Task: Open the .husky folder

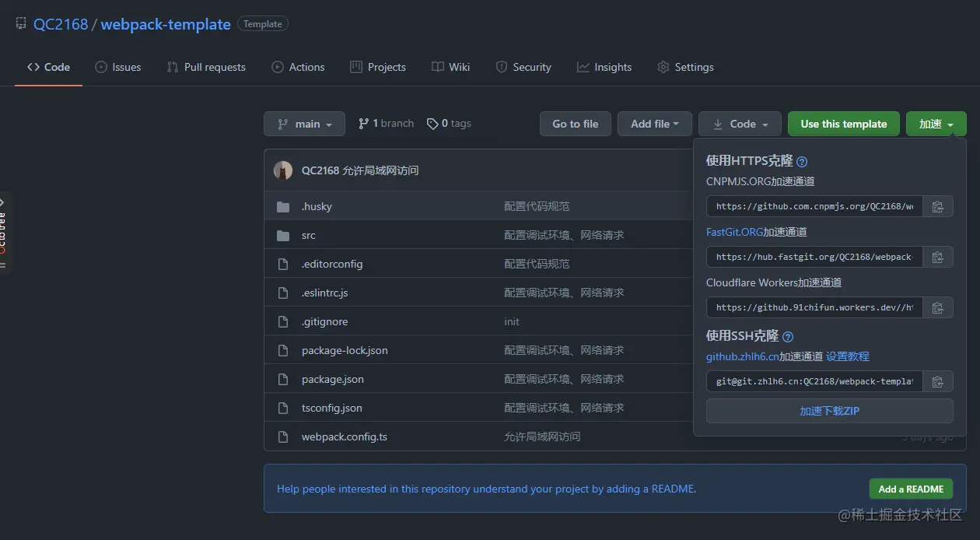Action: click(317, 206)
